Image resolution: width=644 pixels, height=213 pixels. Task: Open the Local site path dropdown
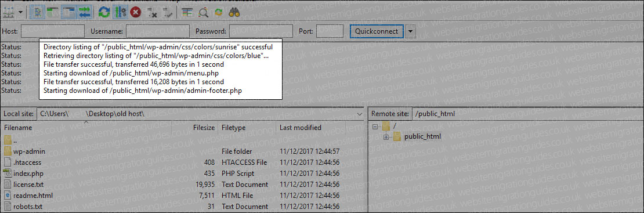359,114
